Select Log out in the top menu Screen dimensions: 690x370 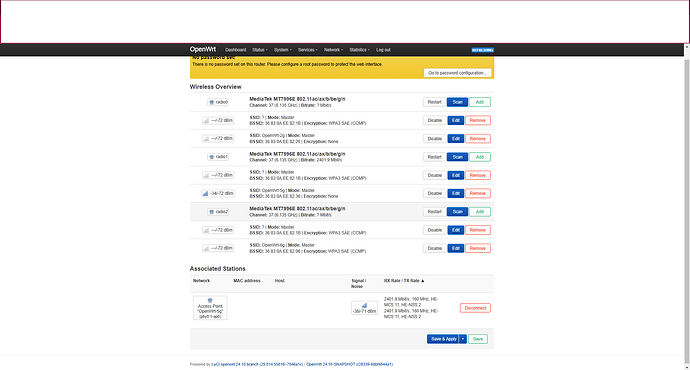click(383, 50)
